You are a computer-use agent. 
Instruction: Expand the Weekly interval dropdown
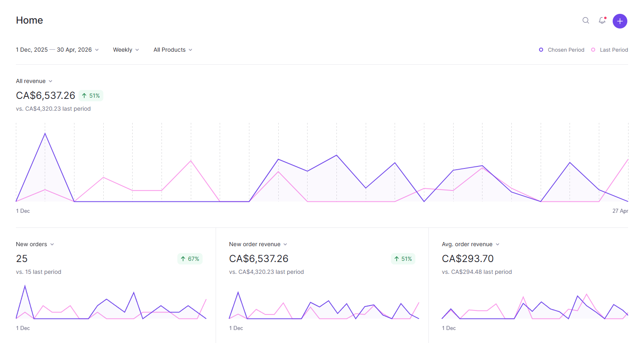[x=126, y=50]
